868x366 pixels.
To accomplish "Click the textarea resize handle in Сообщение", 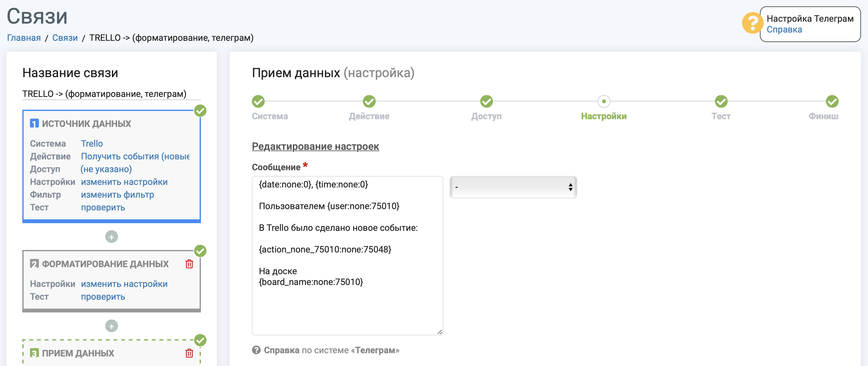I will coord(439,332).
